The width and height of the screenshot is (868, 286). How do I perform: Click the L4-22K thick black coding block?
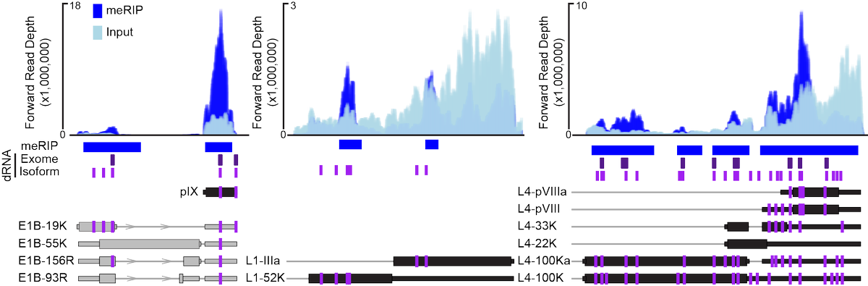click(746, 244)
